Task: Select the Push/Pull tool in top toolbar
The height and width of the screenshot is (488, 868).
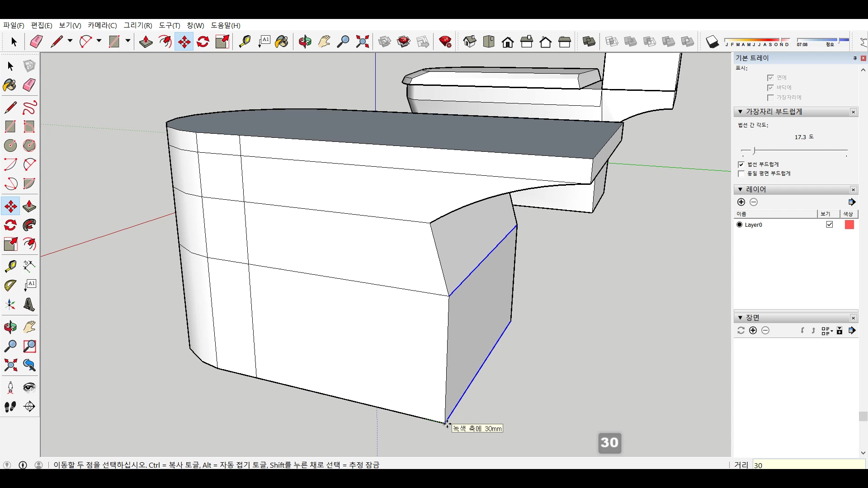Action: coord(146,42)
